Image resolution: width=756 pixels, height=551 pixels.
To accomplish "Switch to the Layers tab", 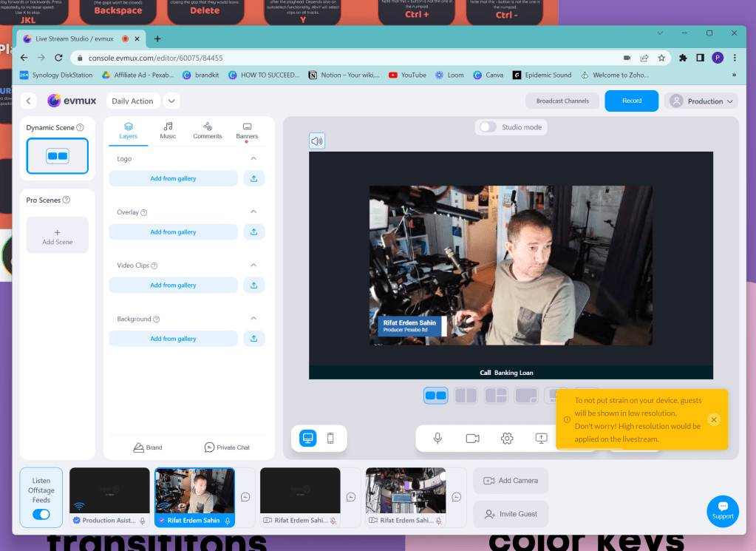I will click(x=129, y=131).
